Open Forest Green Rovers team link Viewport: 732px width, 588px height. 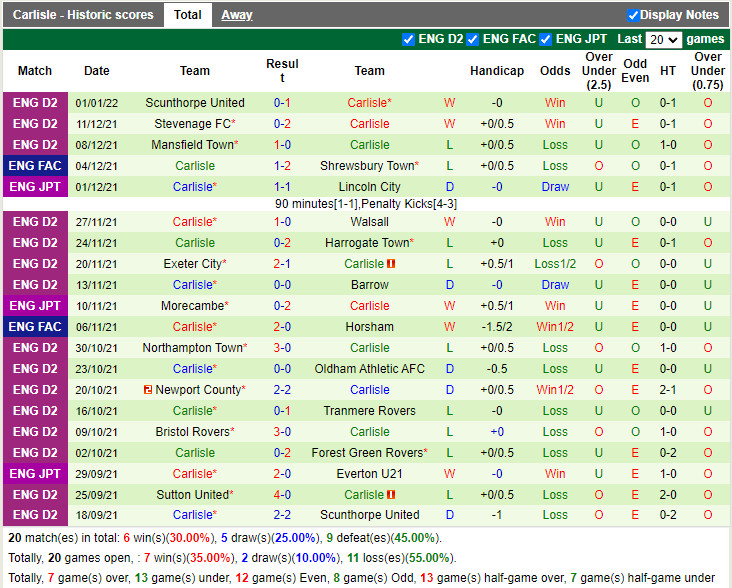pos(369,453)
